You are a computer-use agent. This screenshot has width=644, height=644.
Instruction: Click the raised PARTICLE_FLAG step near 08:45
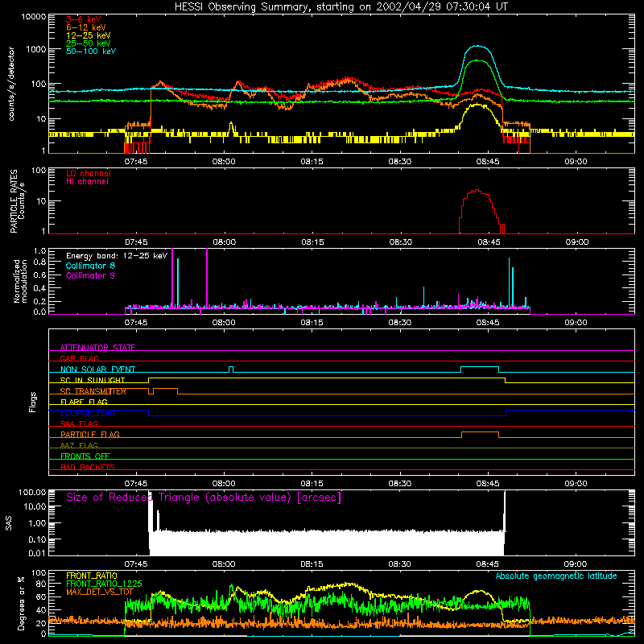tap(480, 432)
